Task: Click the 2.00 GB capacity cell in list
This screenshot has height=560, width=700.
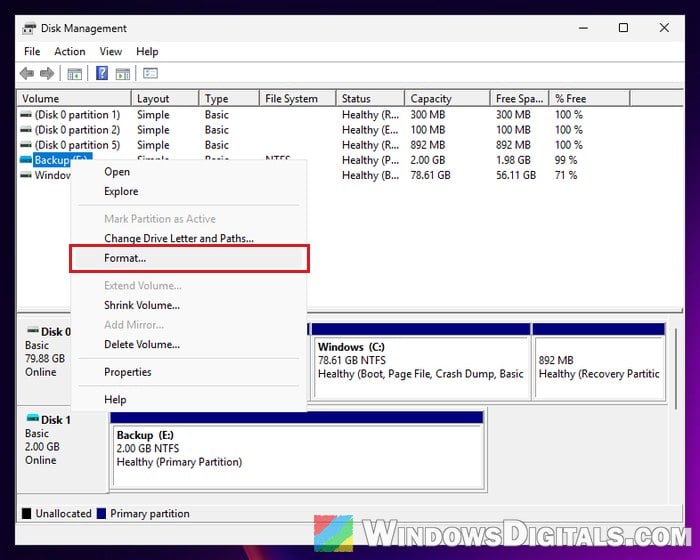Action: click(x=427, y=160)
